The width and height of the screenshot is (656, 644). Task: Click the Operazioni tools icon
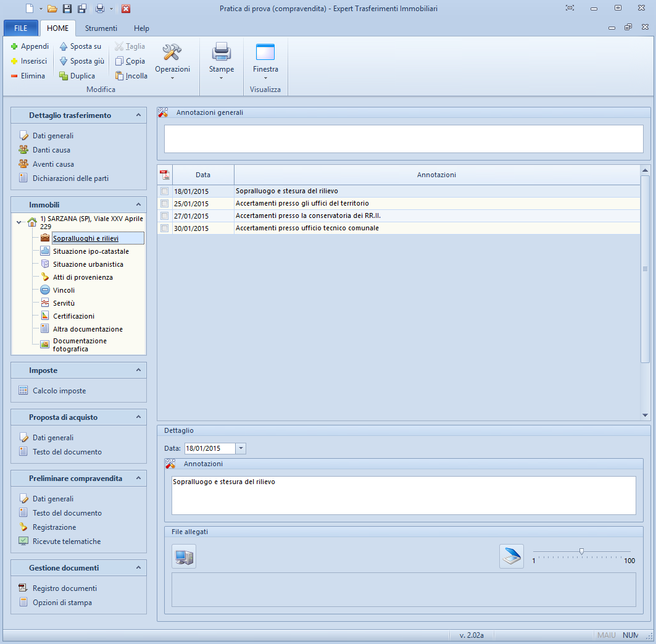click(172, 52)
